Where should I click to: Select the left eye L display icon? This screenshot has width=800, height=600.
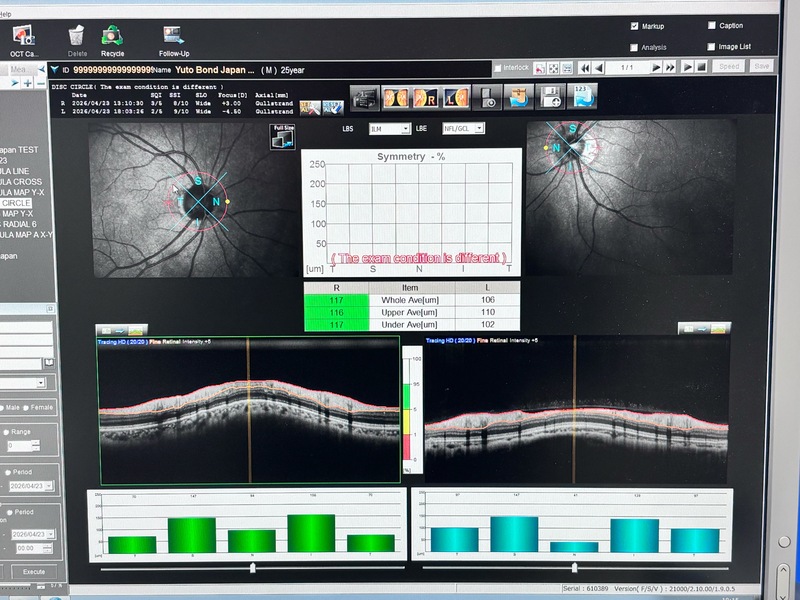pyautogui.click(x=457, y=98)
